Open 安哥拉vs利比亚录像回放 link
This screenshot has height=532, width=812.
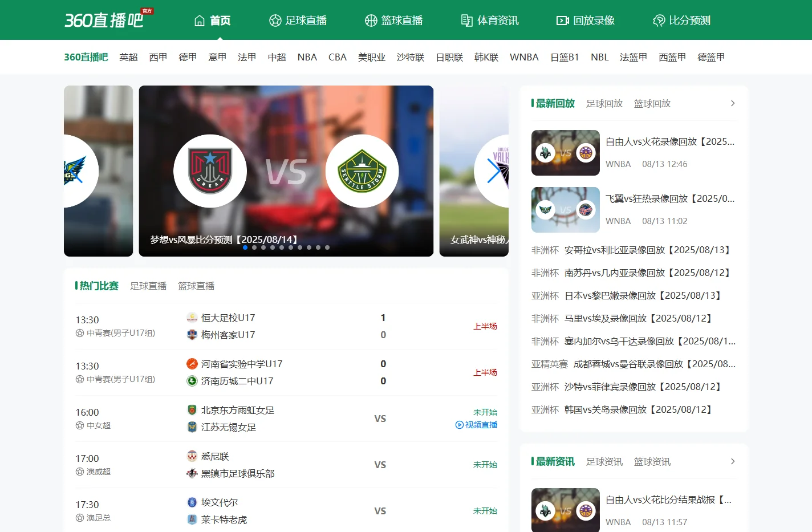pos(649,250)
